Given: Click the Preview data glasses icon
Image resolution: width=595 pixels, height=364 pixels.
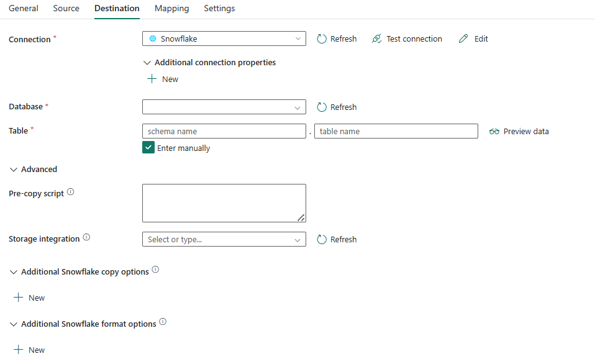Looking at the screenshot, I should 494,132.
